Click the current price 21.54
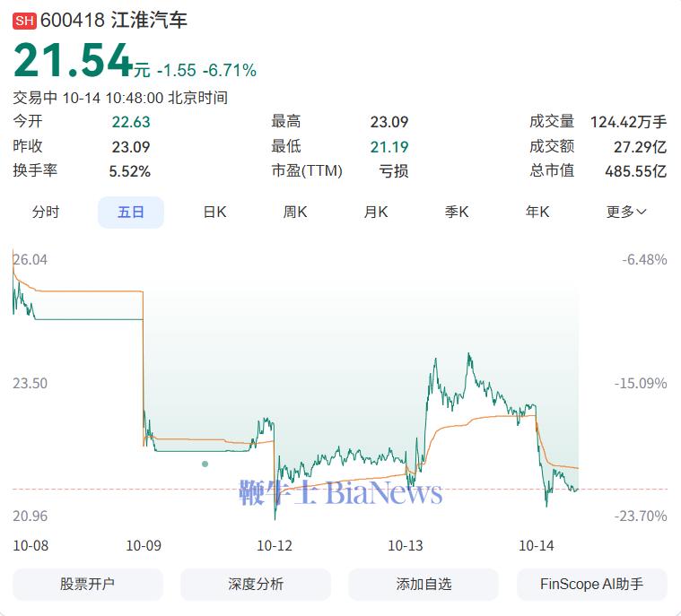 [x=73, y=60]
